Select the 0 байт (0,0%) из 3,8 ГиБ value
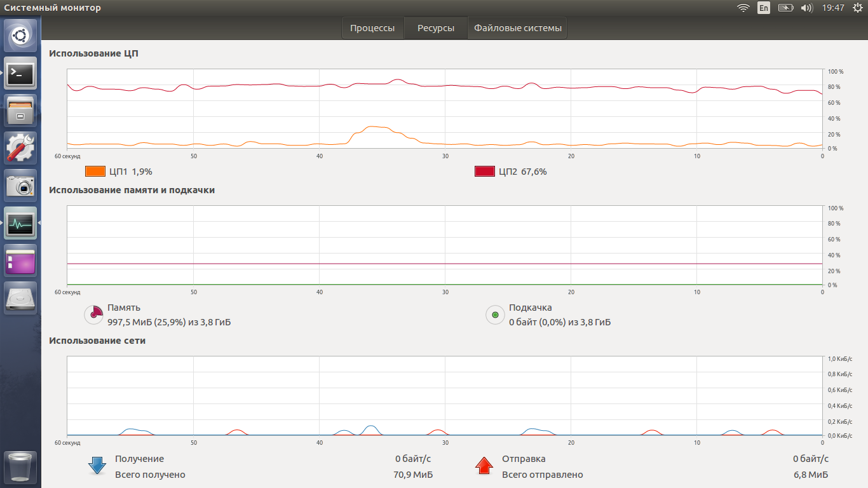Image resolution: width=868 pixels, height=488 pixels. click(560, 322)
